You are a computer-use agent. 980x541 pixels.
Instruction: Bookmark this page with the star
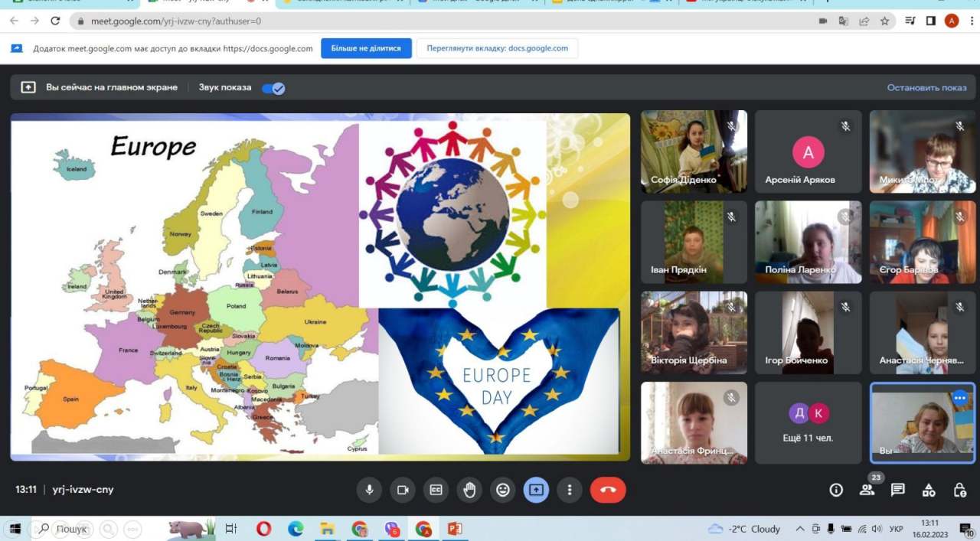tap(885, 21)
